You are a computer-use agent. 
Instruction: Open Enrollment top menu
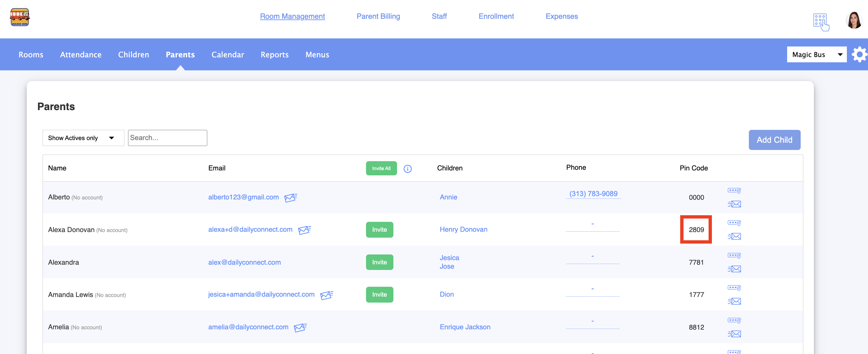click(496, 16)
